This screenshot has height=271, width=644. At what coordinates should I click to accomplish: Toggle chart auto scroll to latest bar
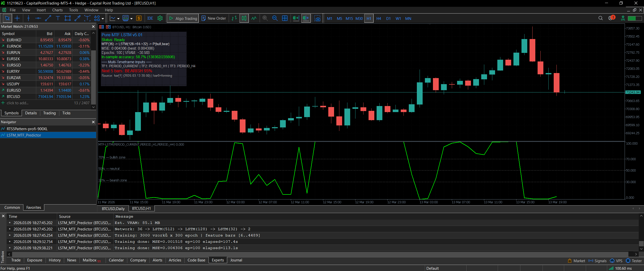pyautogui.click(x=295, y=18)
